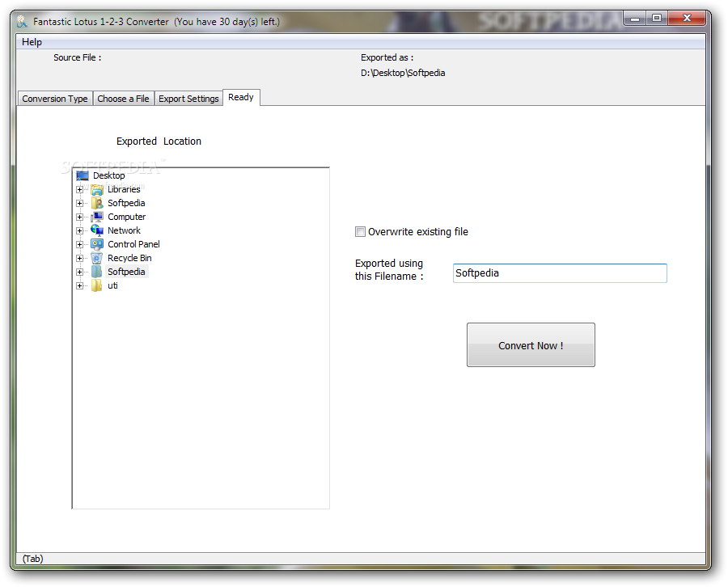
Task: Click the highlighted Softpedia folder icon above uti
Action: (x=97, y=272)
